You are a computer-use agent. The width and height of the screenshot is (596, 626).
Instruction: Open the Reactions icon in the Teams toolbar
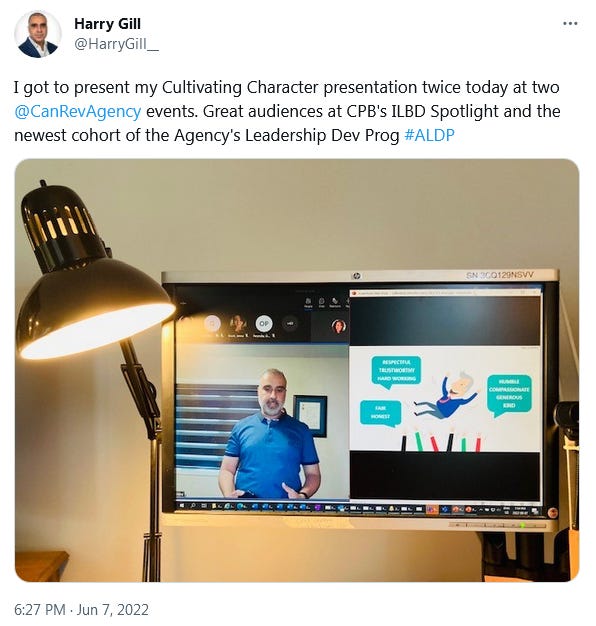pos(335,302)
